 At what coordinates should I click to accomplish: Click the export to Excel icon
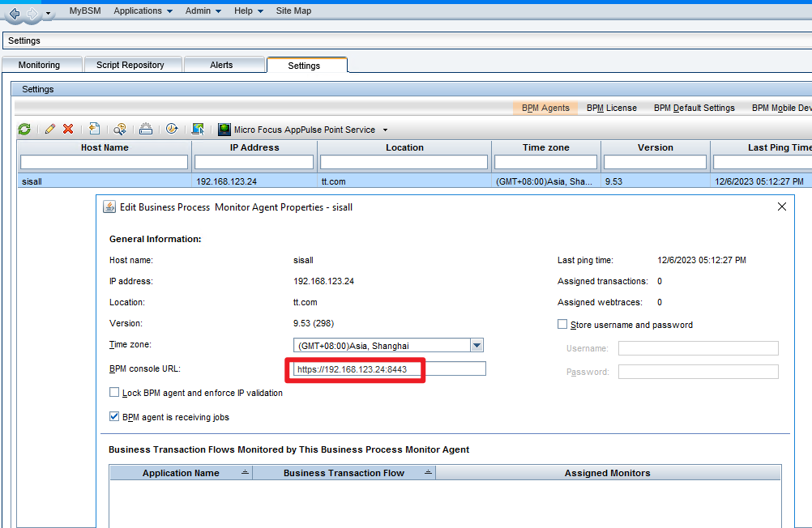[94, 129]
